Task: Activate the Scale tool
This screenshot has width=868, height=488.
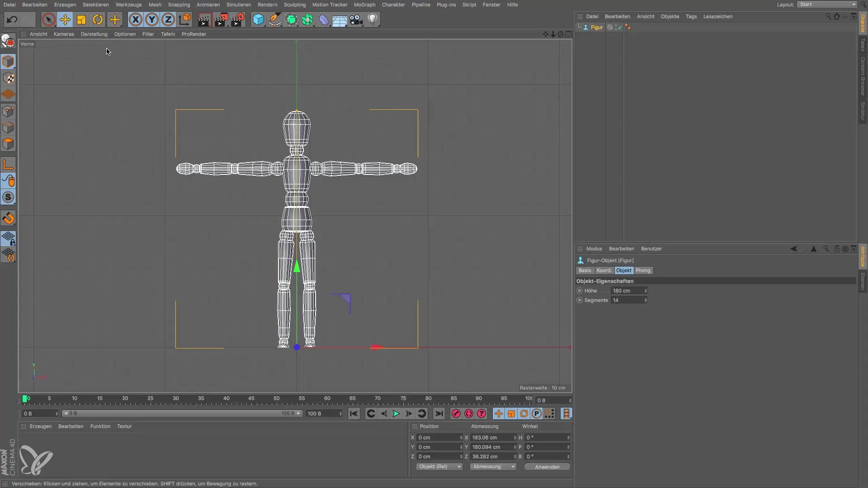Action: (81, 20)
